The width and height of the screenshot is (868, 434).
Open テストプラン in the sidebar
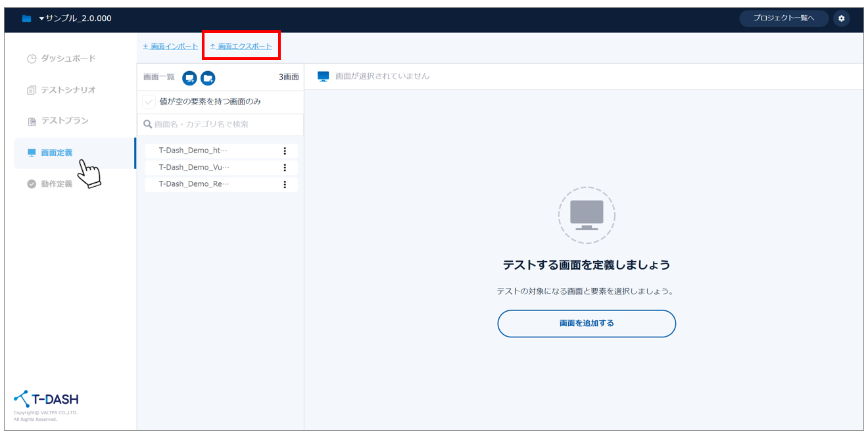click(x=64, y=121)
